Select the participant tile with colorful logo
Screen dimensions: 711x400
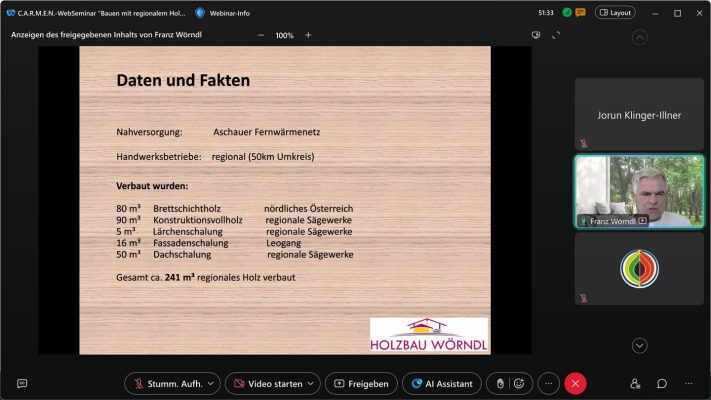[639, 268]
